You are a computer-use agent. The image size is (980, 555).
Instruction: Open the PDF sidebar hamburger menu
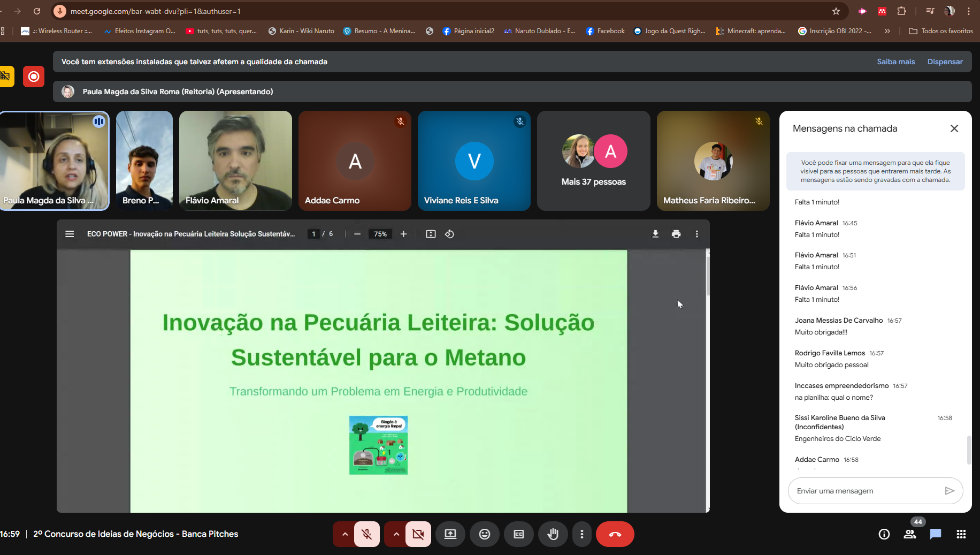pyautogui.click(x=70, y=234)
